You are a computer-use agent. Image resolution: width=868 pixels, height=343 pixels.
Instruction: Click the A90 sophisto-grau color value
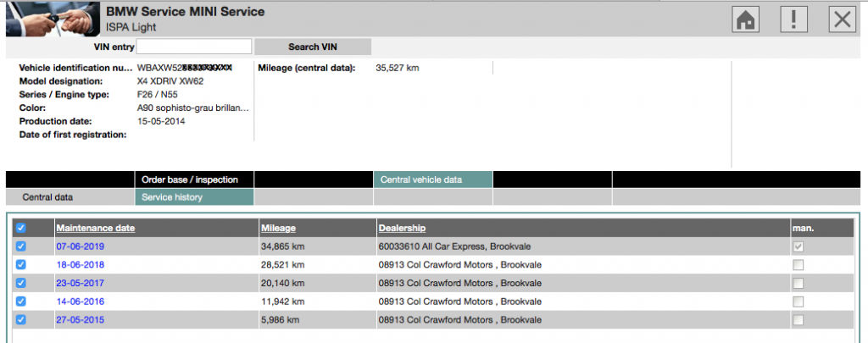coord(193,108)
